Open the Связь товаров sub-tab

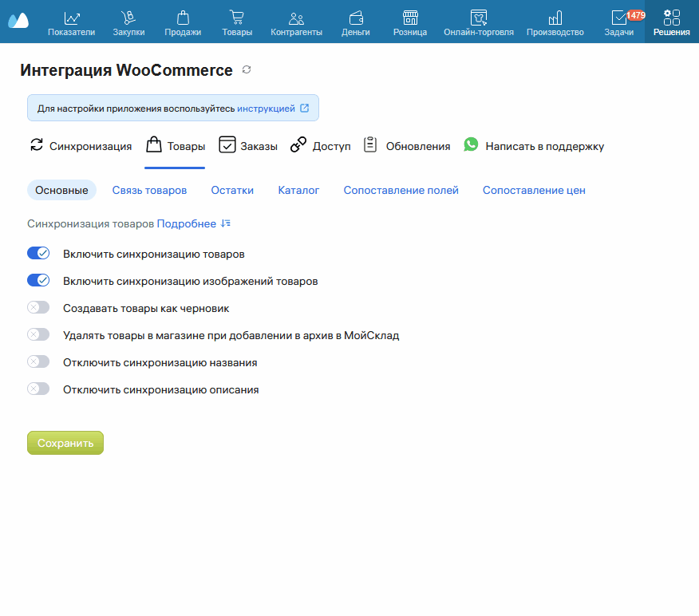click(149, 190)
